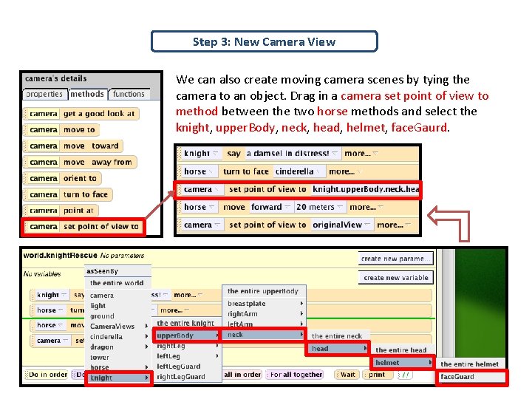Select the methods tab in camera's details
Viewport: 532px width, 399px height.
(87, 94)
